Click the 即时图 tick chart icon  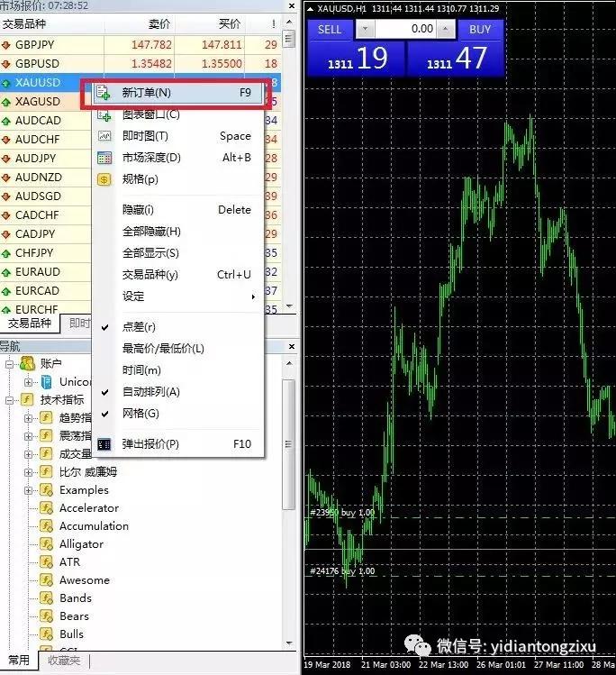104,136
